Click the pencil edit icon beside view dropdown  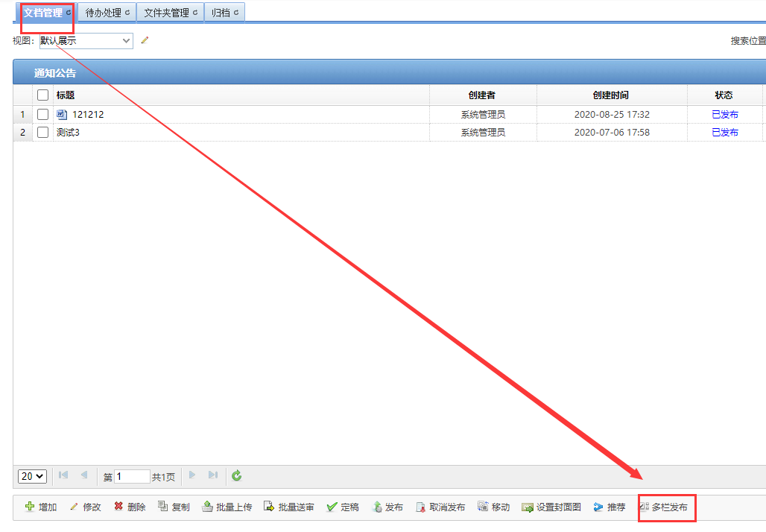click(145, 40)
